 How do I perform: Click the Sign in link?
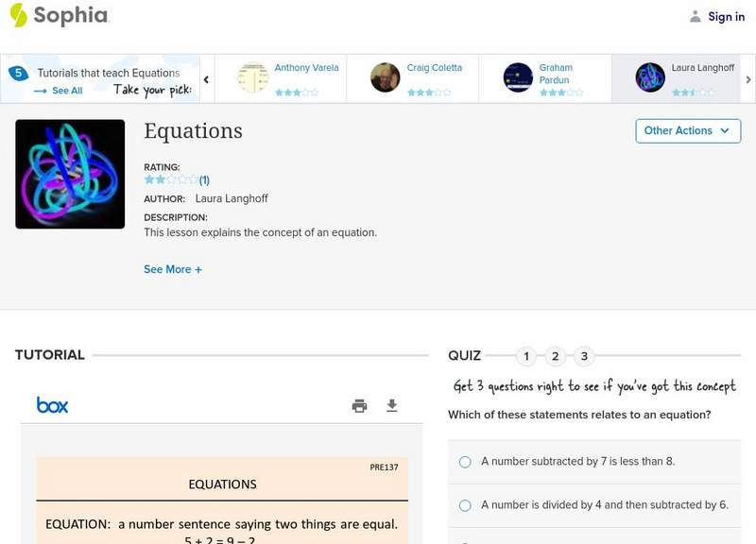coord(726,17)
